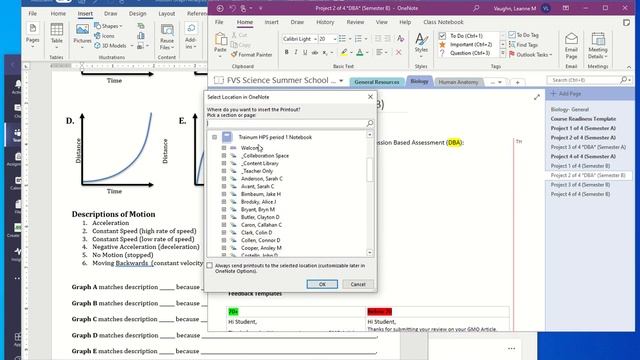This screenshot has width=640, height=360.
Task: Select the Important (Ctrl+2) tag
Action: click(x=466, y=44)
